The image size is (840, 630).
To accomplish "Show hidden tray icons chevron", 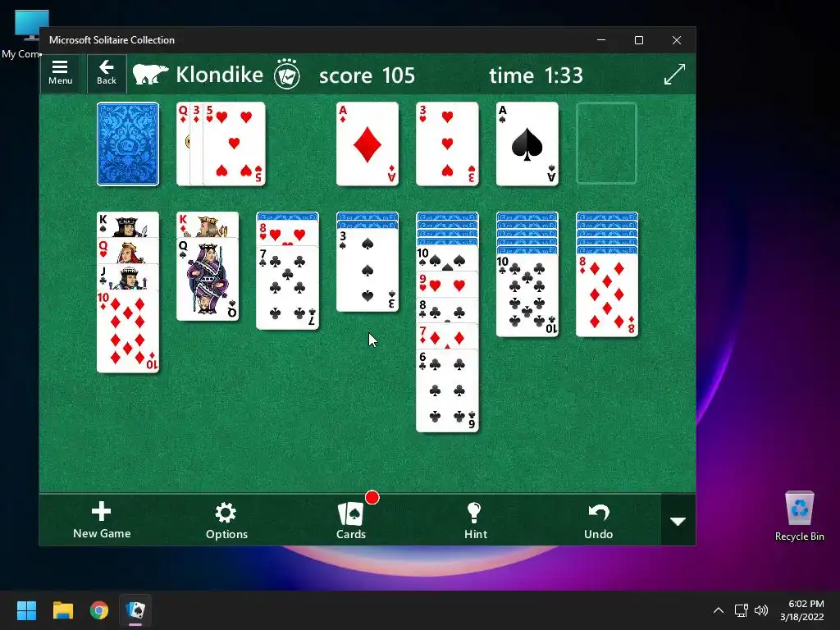I will (x=719, y=610).
